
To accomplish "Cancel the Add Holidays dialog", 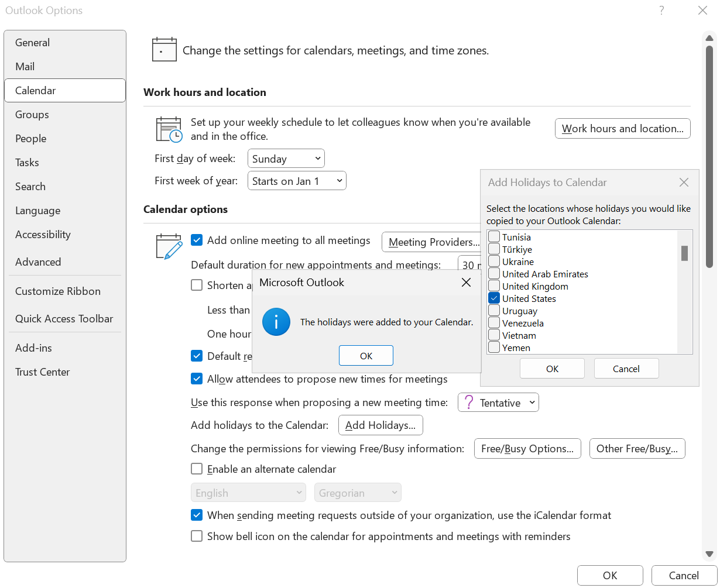I will (x=626, y=369).
